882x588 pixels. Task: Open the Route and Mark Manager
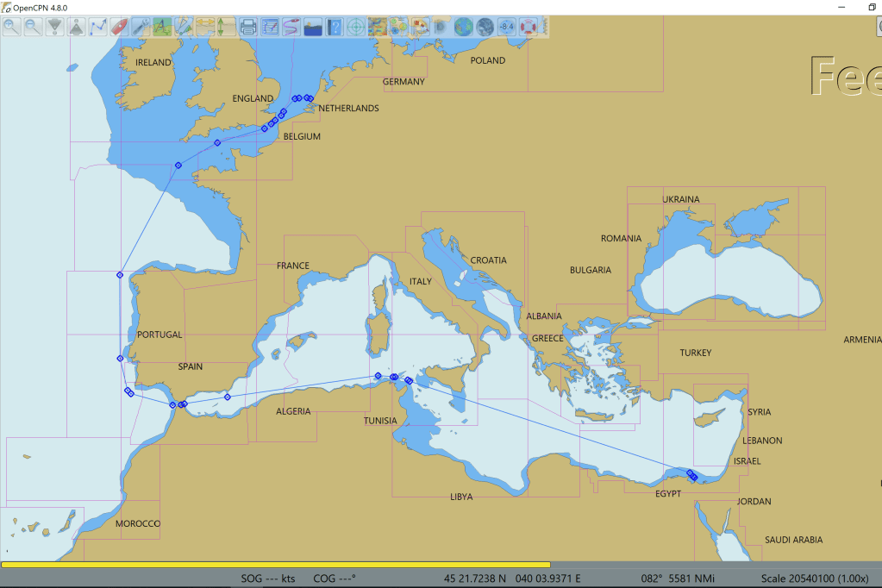click(270, 27)
